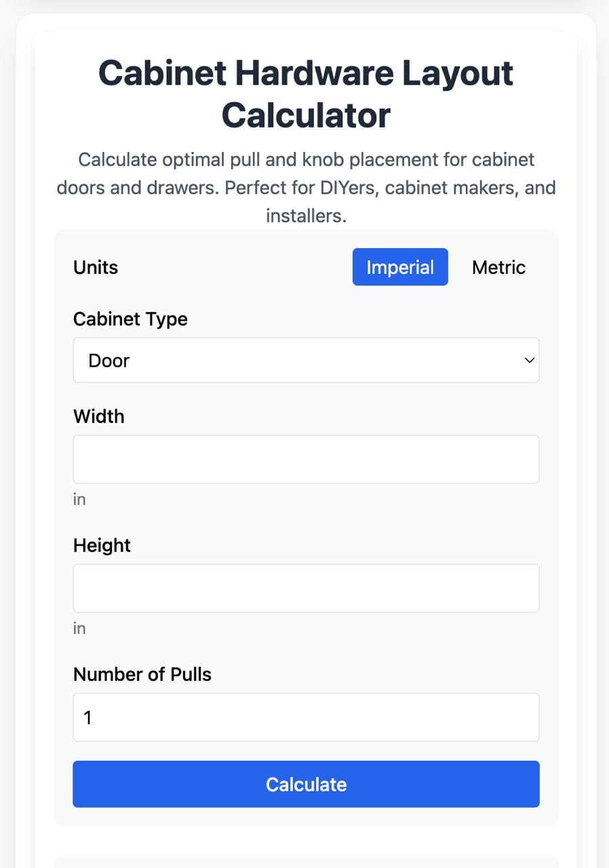Click the chevron icon on Cabinet Type selector
The height and width of the screenshot is (868, 609).
[x=529, y=360]
